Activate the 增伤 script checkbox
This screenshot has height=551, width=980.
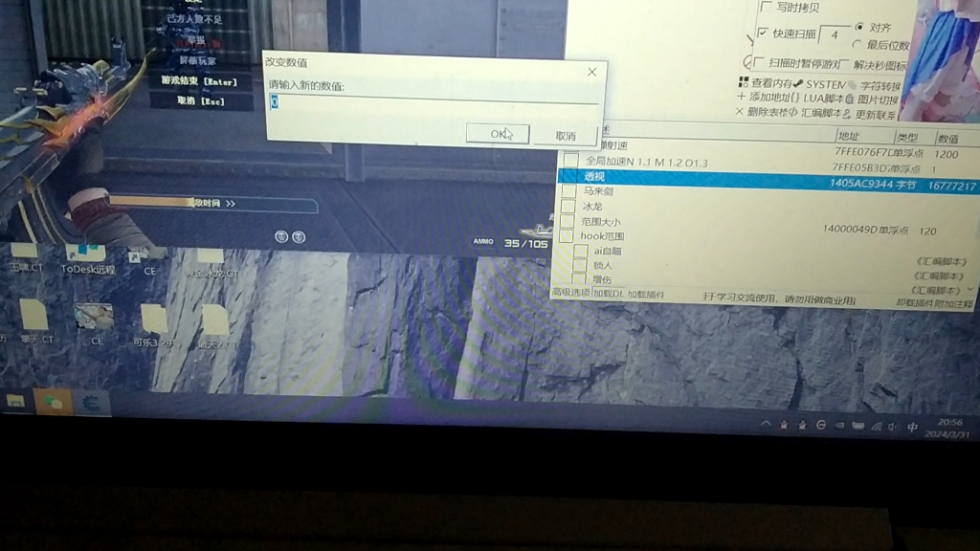[x=579, y=278]
